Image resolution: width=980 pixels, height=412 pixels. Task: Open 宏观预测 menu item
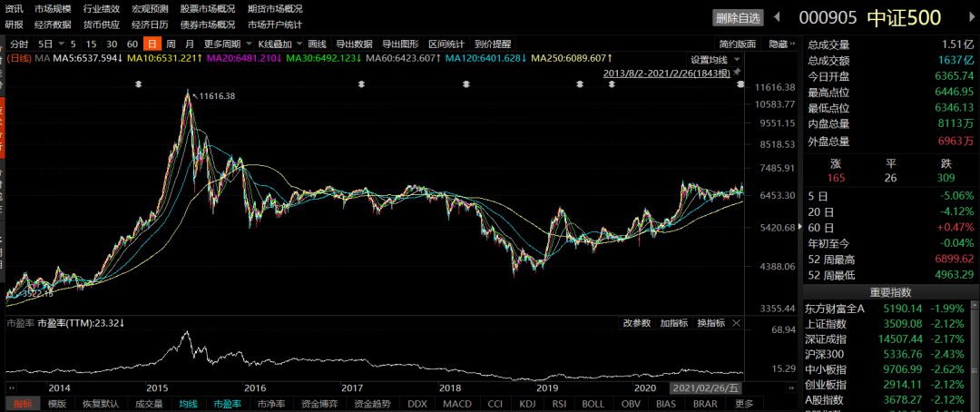tap(150, 9)
